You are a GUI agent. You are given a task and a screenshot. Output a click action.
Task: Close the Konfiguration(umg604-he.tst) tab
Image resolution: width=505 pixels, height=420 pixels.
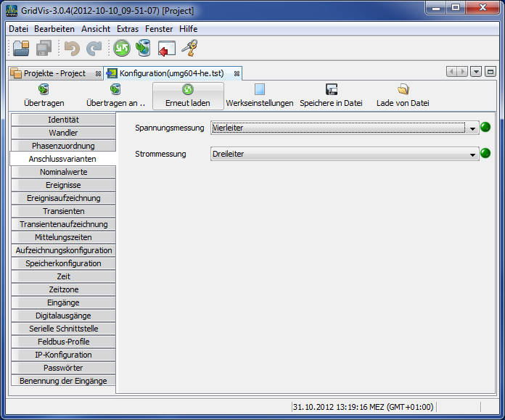(237, 74)
